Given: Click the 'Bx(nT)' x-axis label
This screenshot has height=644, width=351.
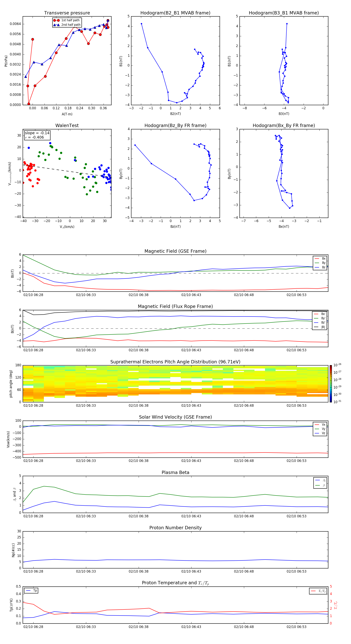Looking at the screenshot, I should [284, 227].
